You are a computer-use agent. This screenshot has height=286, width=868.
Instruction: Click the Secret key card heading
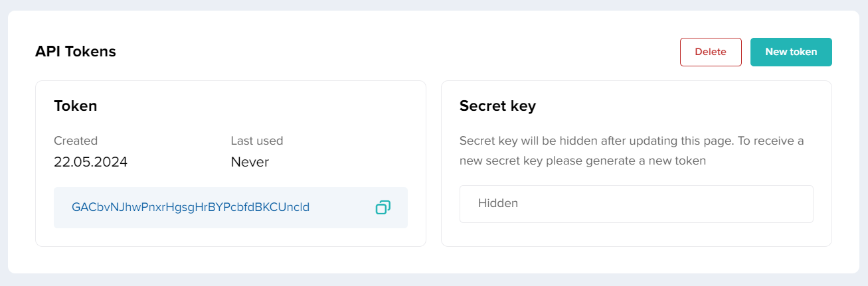(x=497, y=106)
